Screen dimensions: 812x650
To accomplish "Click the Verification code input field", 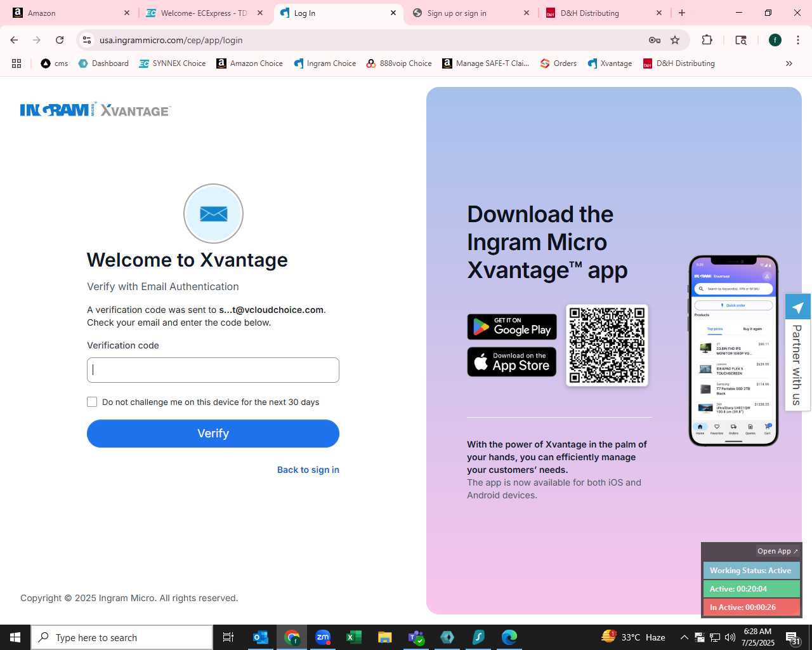I will tap(213, 370).
